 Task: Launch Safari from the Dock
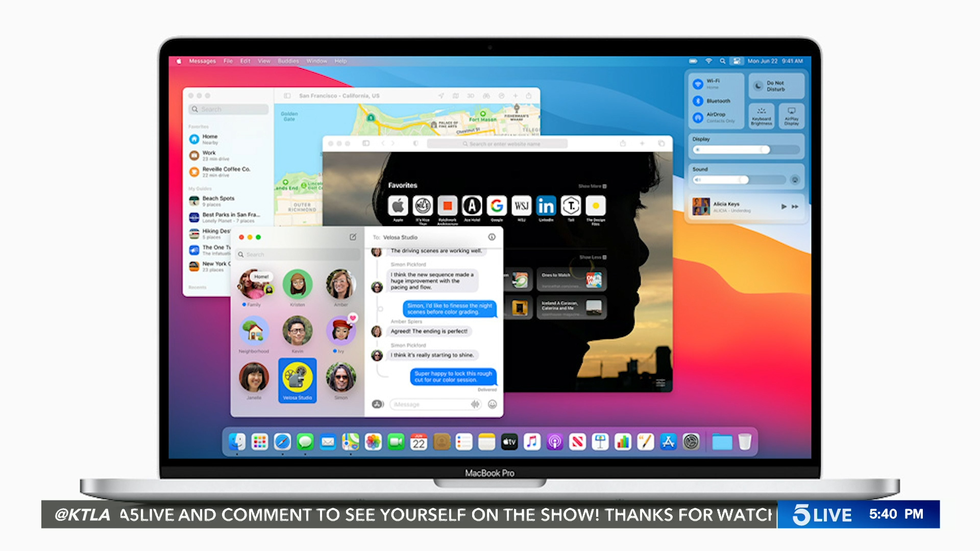tap(282, 442)
